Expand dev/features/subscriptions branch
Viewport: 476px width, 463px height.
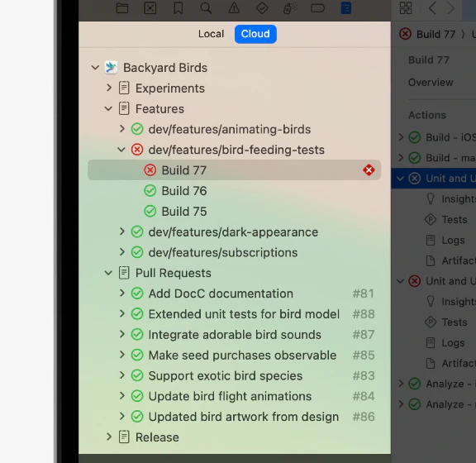(122, 252)
